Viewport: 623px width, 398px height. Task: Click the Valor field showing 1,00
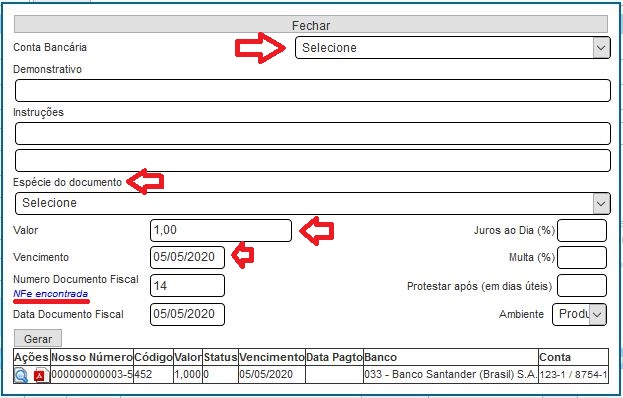click(221, 230)
